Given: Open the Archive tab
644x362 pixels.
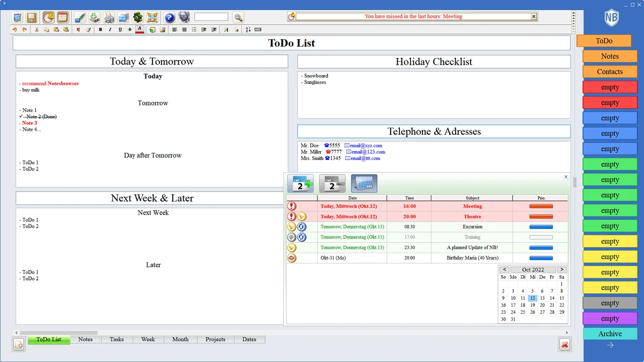Looking at the screenshot, I should (610, 334).
